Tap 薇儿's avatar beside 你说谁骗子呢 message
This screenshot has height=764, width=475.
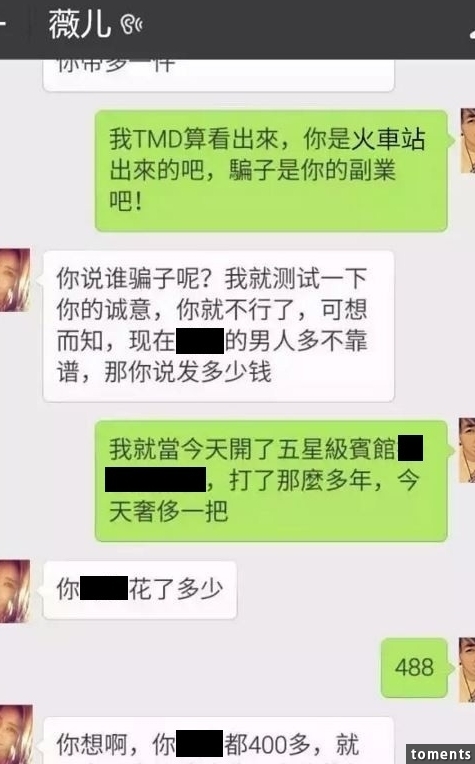click(15, 280)
